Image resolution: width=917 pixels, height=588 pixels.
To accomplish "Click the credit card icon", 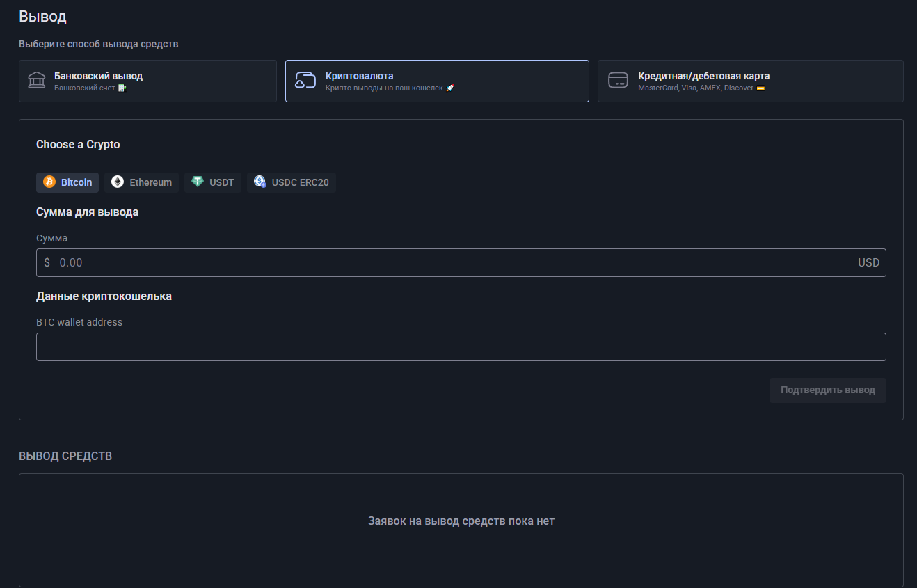I will tap(618, 81).
